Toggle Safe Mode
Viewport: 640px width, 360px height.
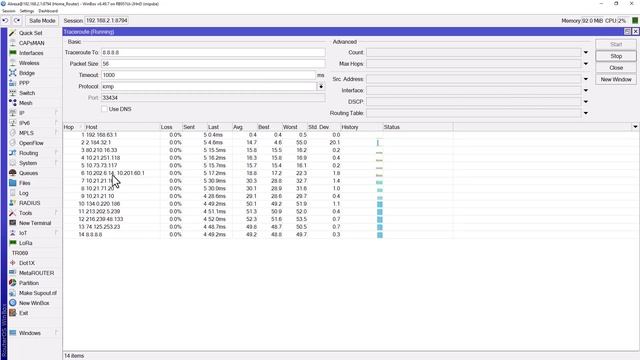pos(42,20)
